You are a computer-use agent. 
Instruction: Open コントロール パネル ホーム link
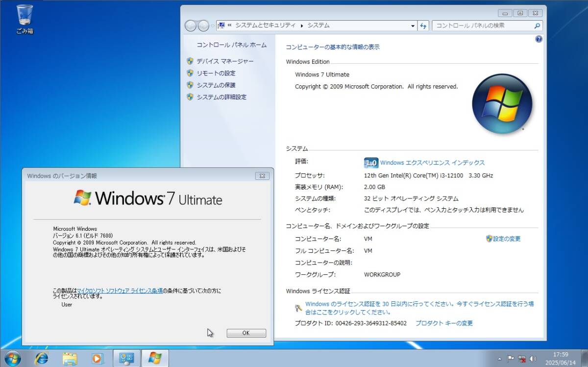tap(232, 45)
